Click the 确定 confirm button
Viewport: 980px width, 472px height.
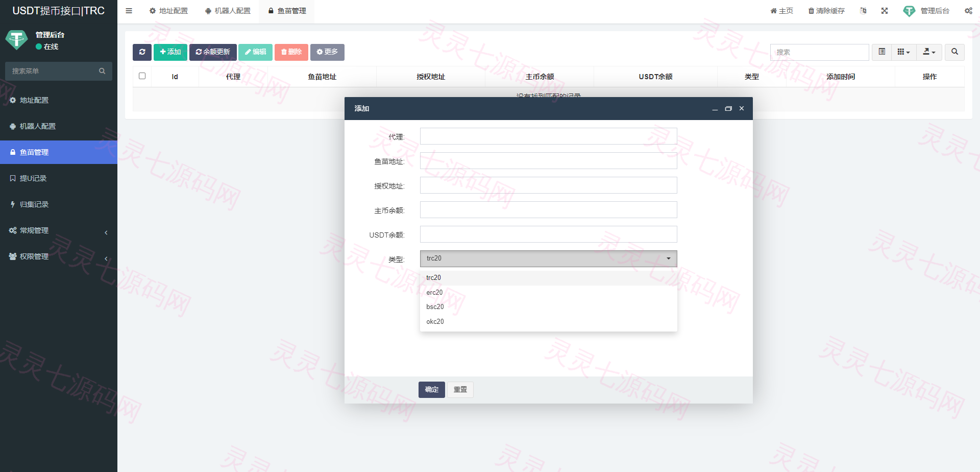pos(432,390)
